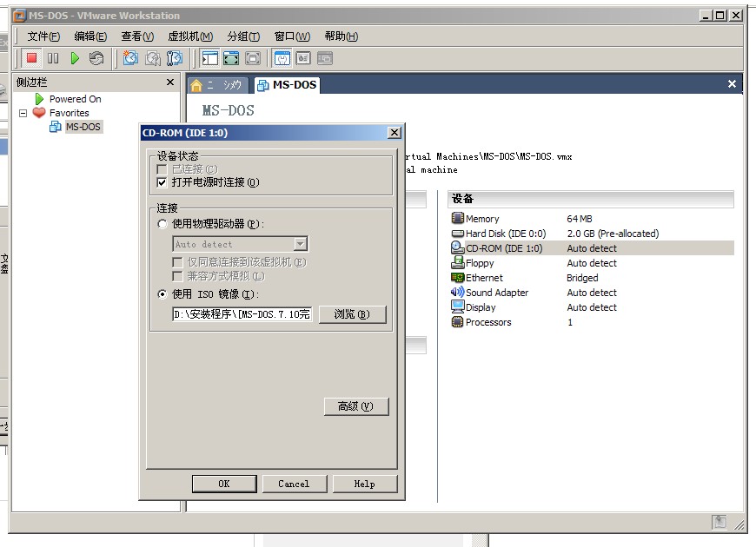Click the Hard Disk '2.0 GB (Pre-allocated)' value
The height and width of the screenshot is (547, 756).
coord(613,234)
